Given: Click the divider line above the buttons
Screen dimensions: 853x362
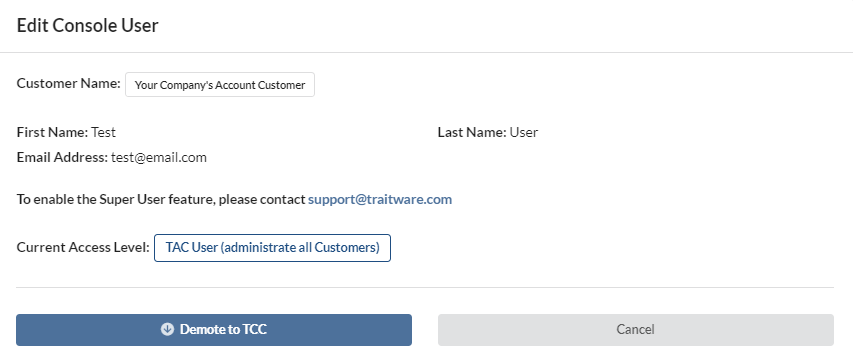Looking at the screenshot, I should [x=425, y=287].
